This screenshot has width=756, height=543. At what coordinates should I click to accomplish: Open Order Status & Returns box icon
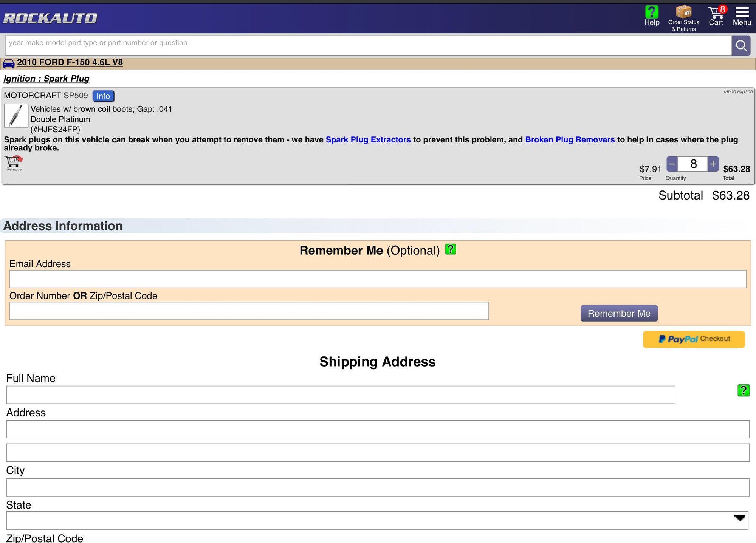pos(683,12)
